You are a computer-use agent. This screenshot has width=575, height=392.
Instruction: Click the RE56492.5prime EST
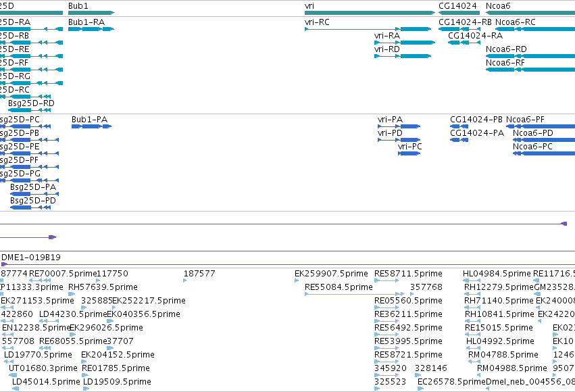386,335
